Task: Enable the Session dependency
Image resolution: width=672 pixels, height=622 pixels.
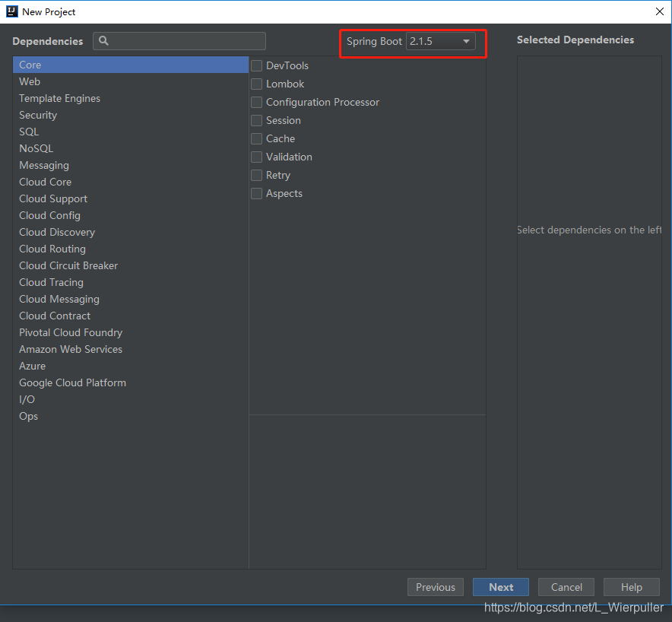Action: (x=256, y=120)
